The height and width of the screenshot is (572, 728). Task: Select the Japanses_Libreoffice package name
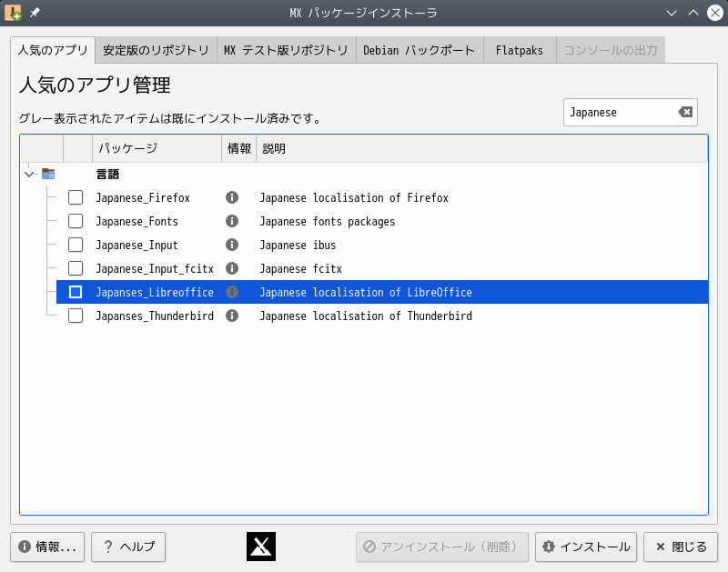pyautogui.click(x=155, y=292)
